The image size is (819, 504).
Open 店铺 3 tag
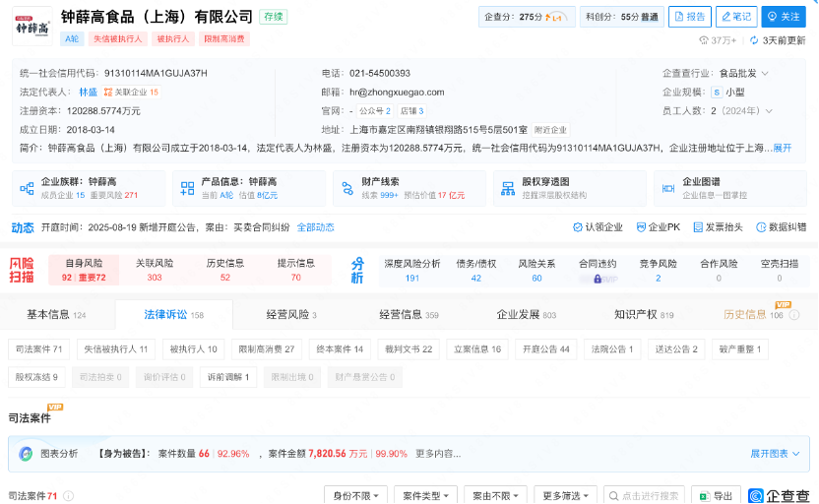click(411, 110)
